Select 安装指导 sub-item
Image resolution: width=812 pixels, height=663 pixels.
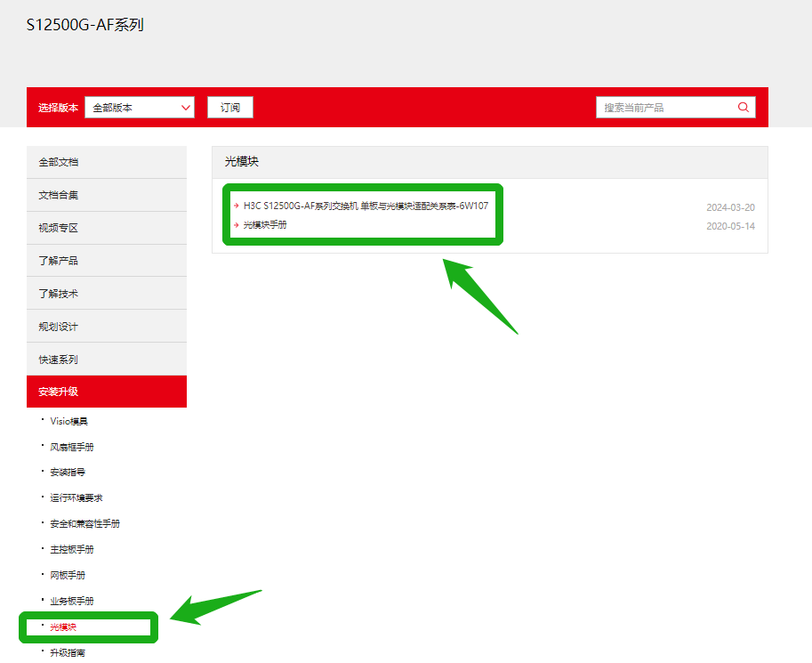(x=68, y=473)
